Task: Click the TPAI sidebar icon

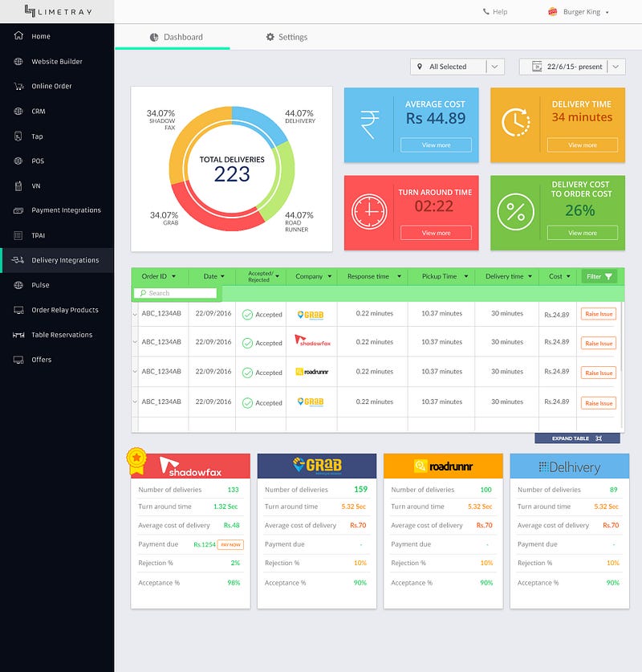Action: (x=18, y=235)
